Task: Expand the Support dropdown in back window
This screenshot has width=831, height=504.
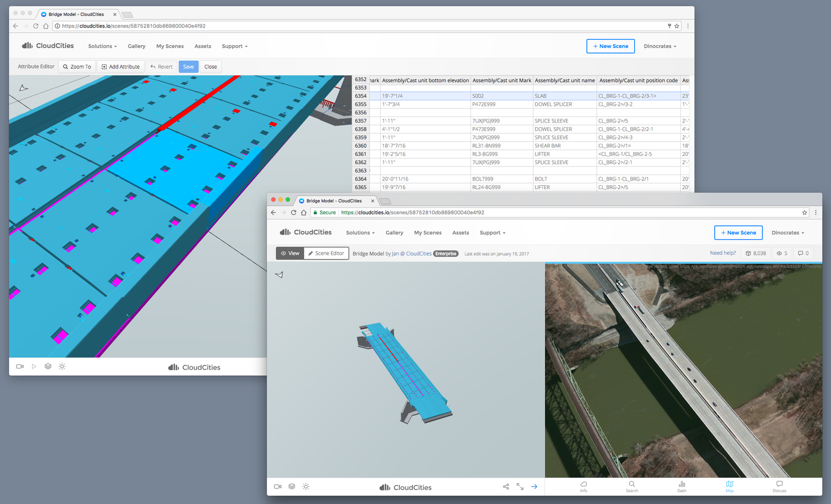Action: [234, 46]
